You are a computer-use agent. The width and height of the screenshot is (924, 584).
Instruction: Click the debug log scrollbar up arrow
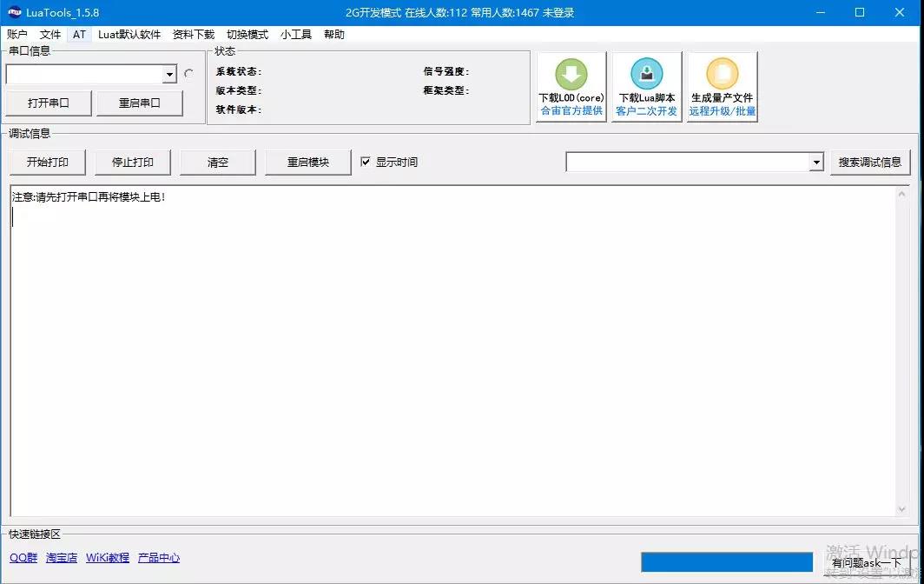pos(901,194)
